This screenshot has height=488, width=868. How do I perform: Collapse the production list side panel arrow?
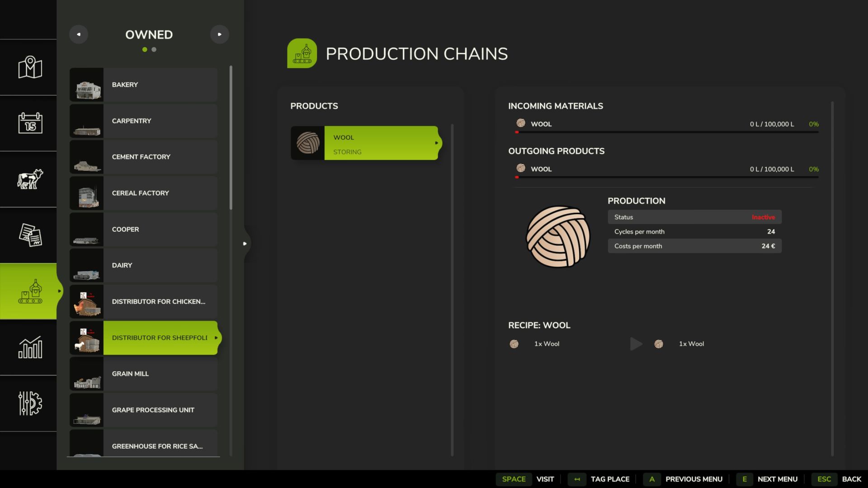(245, 244)
